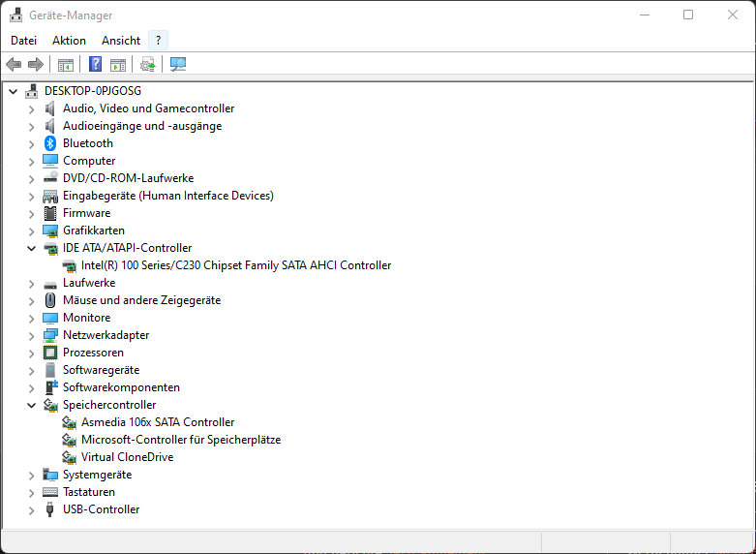Click the Tastaturen keyboard icon
Screen dimensions: 756x554
pyautogui.click(x=50, y=492)
